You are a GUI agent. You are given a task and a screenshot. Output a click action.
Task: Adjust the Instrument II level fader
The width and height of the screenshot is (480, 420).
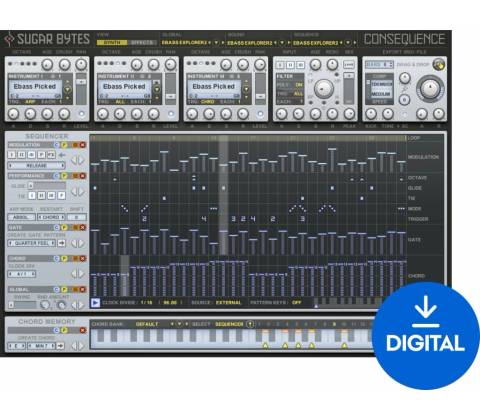click(170, 96)
